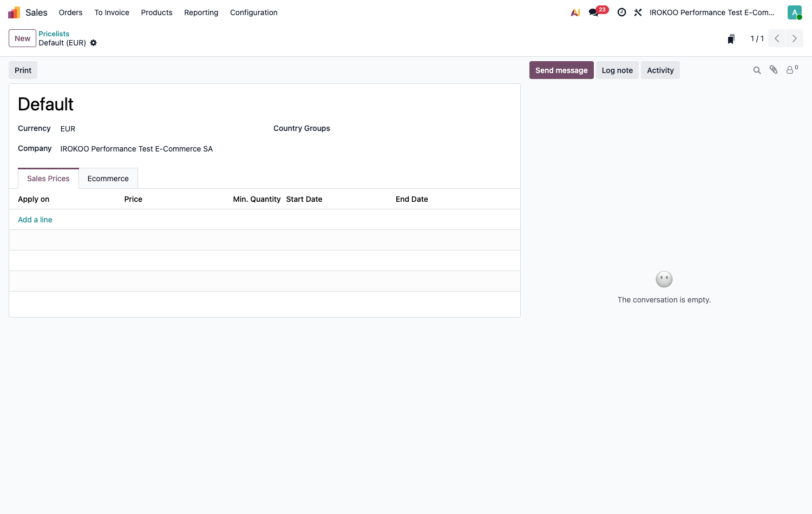This screenshot has height=514, width=812.
Task: Open conversations with 23 unread messages
Action: pyautogui.click(x=598, y=12)
